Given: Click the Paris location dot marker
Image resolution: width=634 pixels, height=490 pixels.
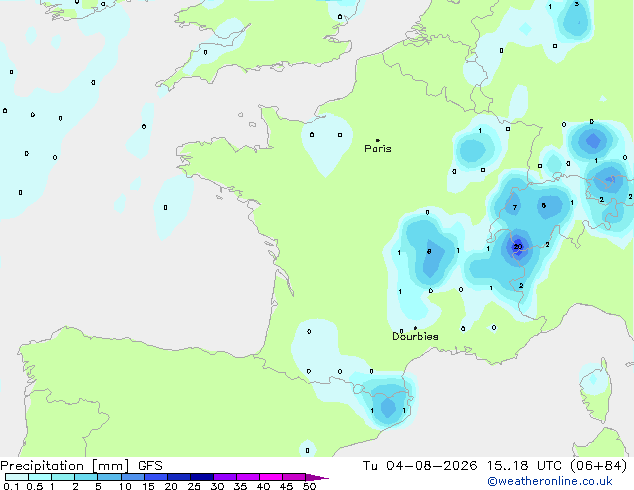Looking at the screenshot, I should 378,140.
